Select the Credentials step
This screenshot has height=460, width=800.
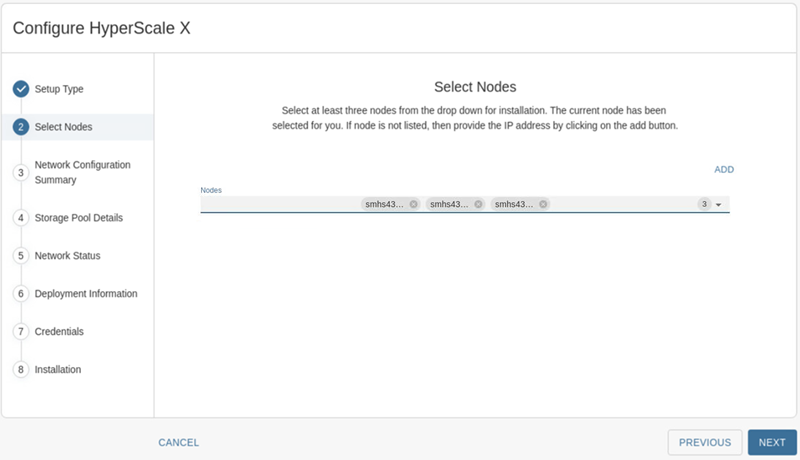tap(59, 331)
